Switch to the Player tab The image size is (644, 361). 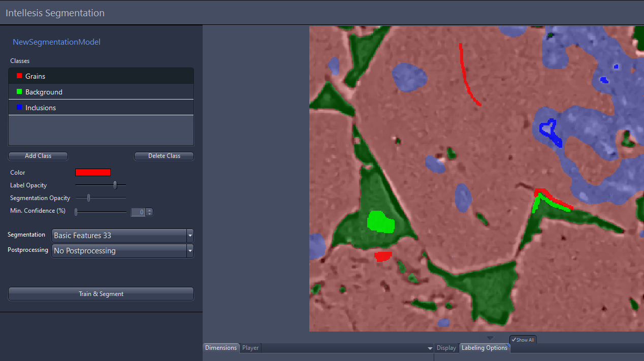point(250,348)
